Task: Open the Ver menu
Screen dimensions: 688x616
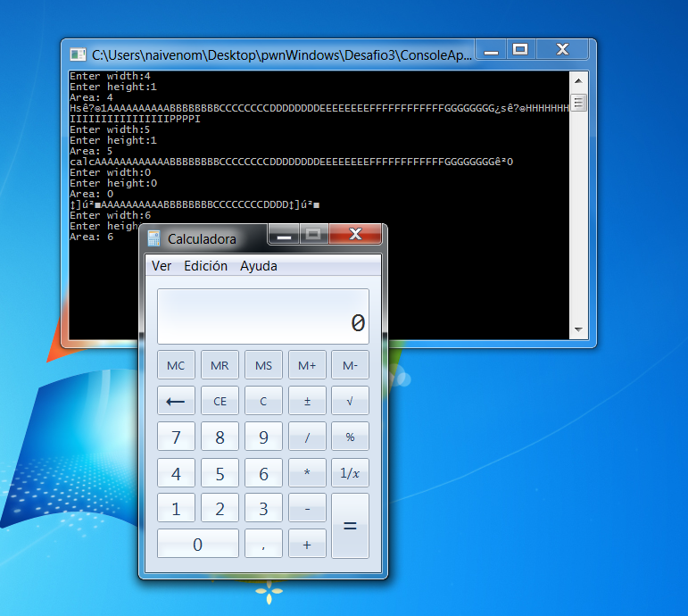Action: 162,266
